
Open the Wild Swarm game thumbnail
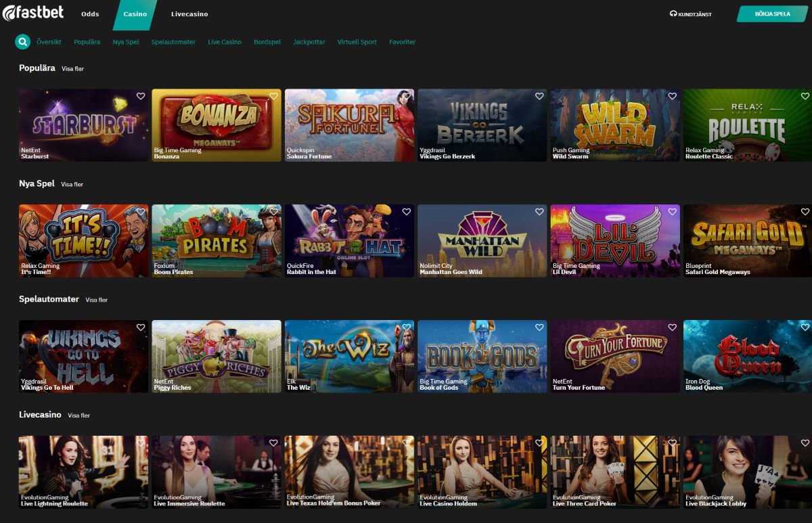pyautogui.click(x=615, y=125)
